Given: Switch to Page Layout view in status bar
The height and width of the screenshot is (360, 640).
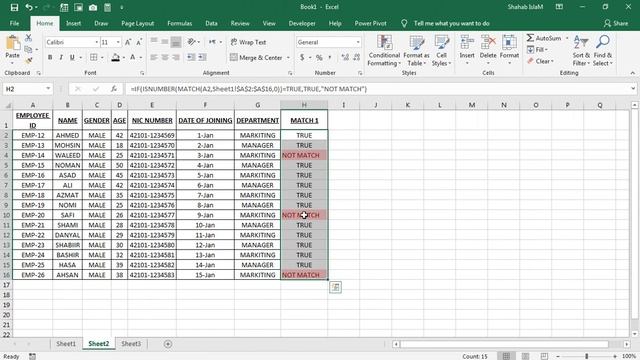Looking at the screenshot, I should coord(525,356).
